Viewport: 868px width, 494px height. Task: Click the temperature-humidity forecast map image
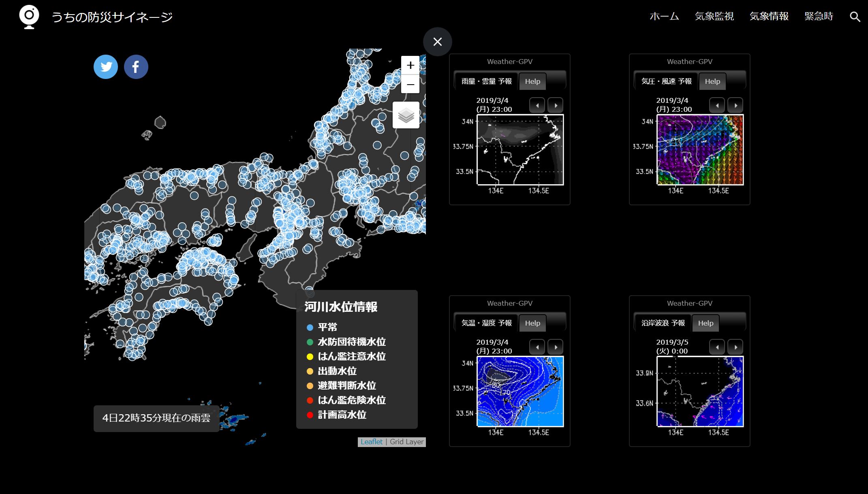point(520,391)
